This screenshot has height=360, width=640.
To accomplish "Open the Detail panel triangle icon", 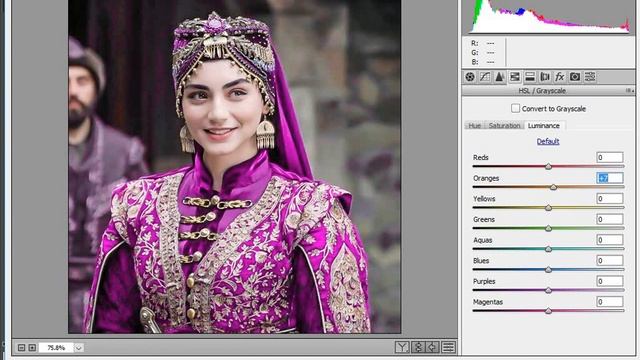I will (x=499, y=77).
